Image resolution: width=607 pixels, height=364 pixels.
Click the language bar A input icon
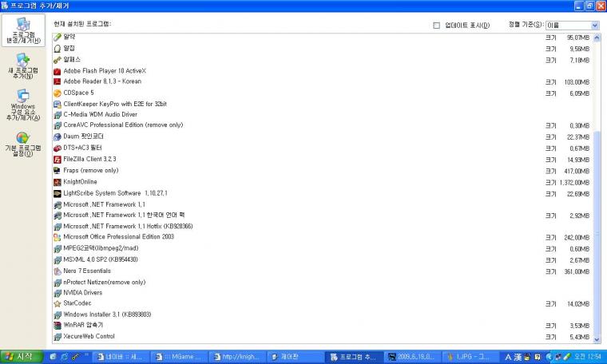pyautogui.click(x=508, y=357)
